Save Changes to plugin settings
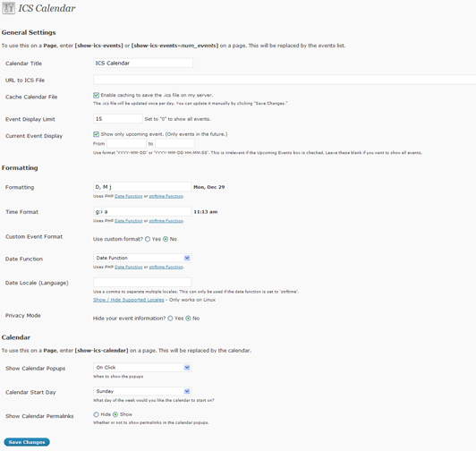Viewport: 476px width, 451px height. (x=27, y=442)
